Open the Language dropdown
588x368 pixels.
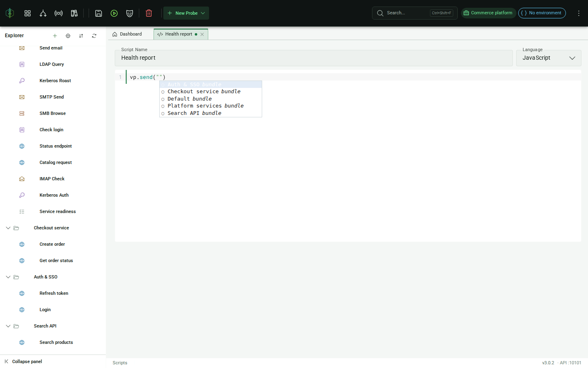[548, 58]
